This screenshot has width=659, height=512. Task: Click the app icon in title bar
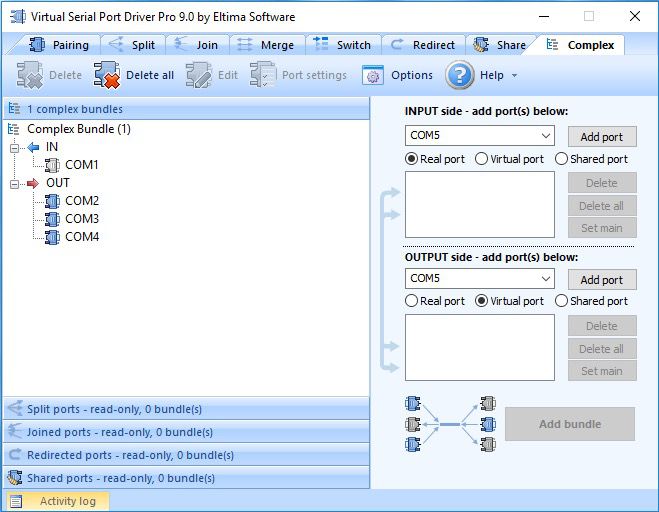(18, 17)
